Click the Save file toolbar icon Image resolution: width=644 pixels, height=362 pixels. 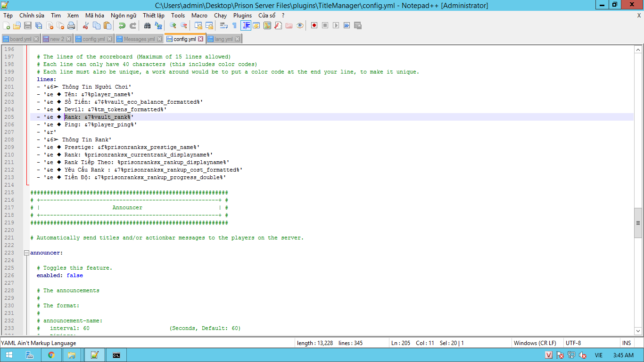[28, 25]
